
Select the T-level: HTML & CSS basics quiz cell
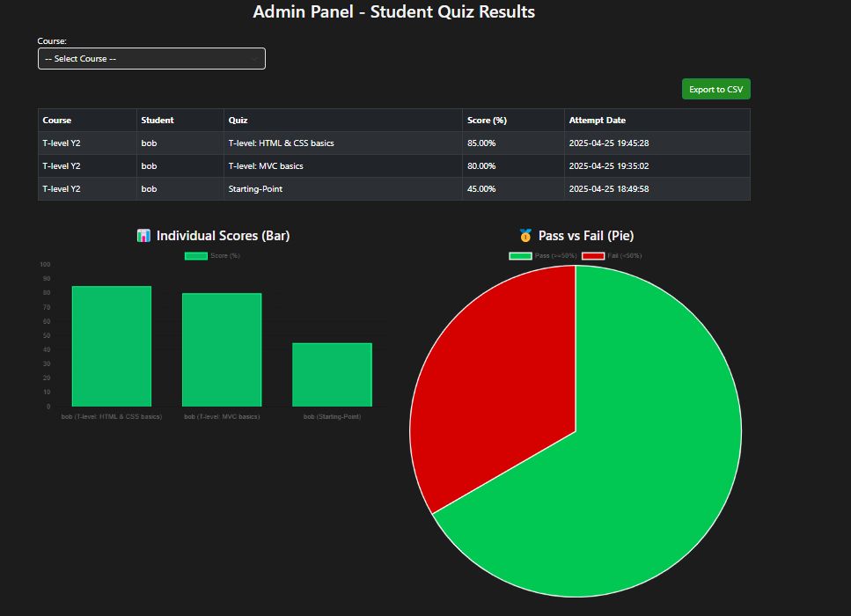tap(343, 143)
